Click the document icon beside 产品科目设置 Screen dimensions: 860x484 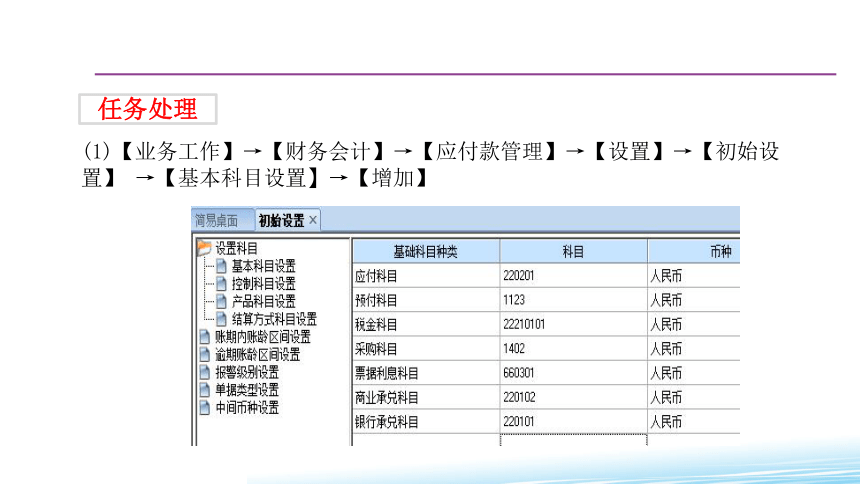221,301
